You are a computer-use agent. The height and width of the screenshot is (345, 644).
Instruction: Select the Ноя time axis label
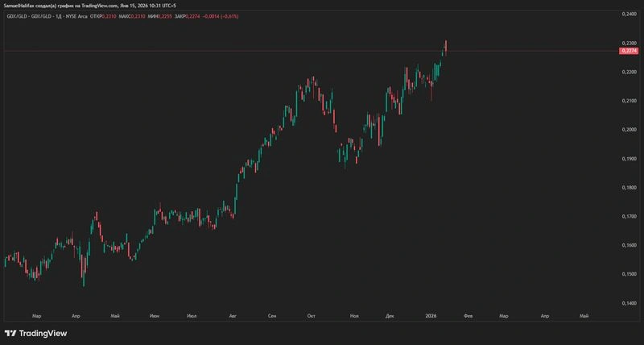point(354,316)
